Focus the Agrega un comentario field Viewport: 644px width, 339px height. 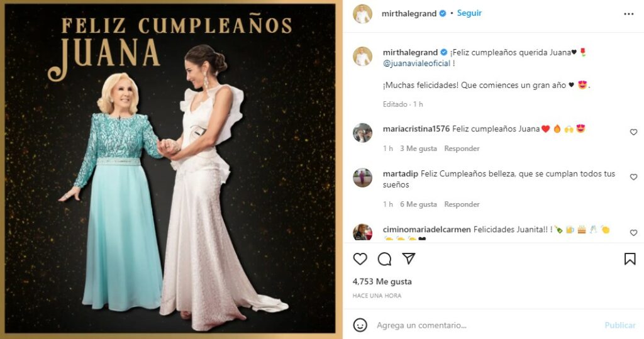point(487,325)
